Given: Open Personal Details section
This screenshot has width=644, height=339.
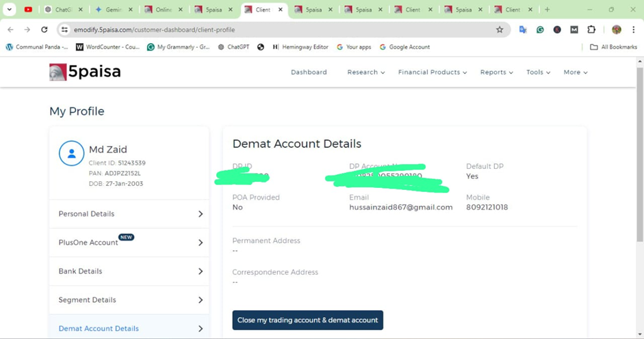Looking at the screenshot, I should click(129, 214).
